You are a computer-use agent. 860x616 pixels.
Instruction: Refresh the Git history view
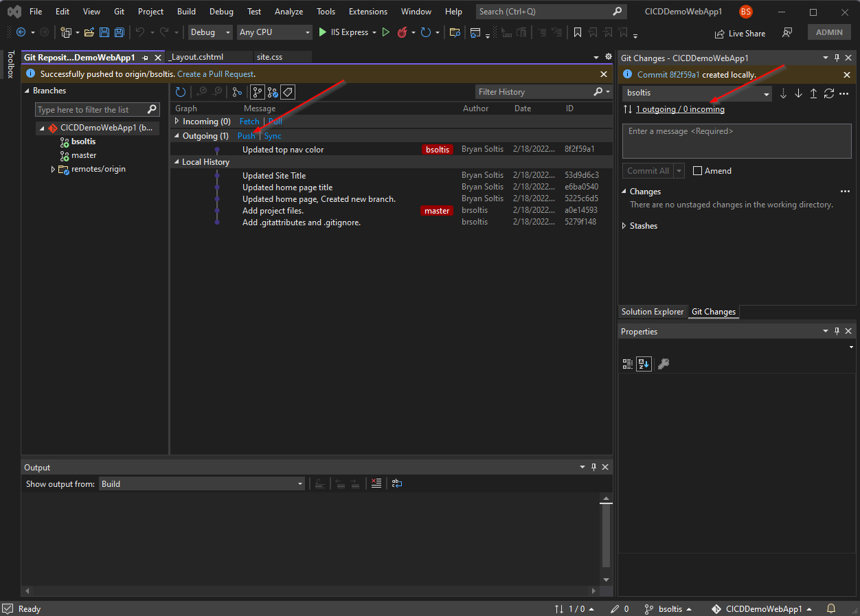[x=181, y=92]
